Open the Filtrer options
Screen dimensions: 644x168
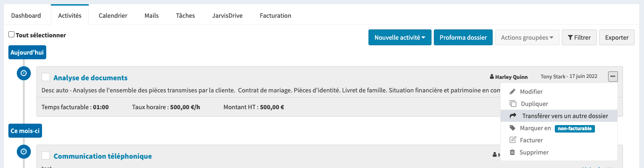579,37
